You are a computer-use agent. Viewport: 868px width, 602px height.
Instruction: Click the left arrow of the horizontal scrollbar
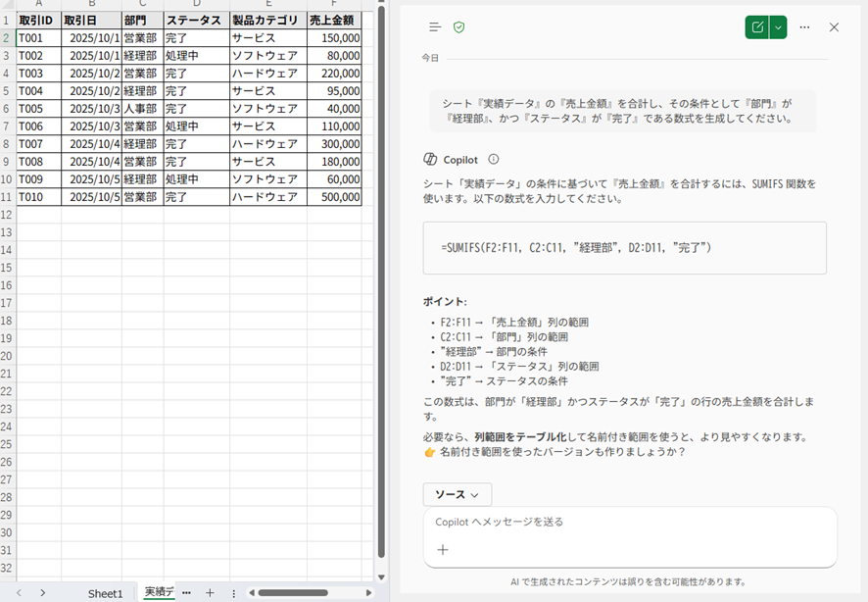(251, 592)
